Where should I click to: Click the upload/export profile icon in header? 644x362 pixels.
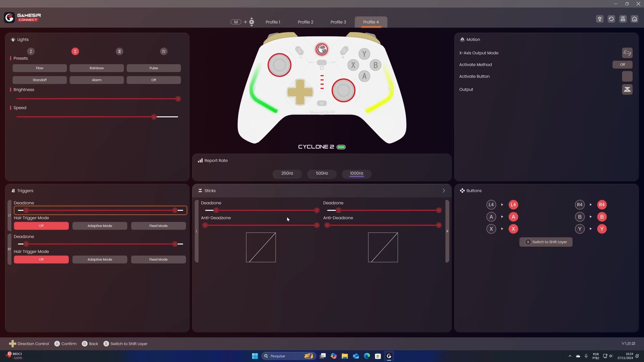click(600, 19)
